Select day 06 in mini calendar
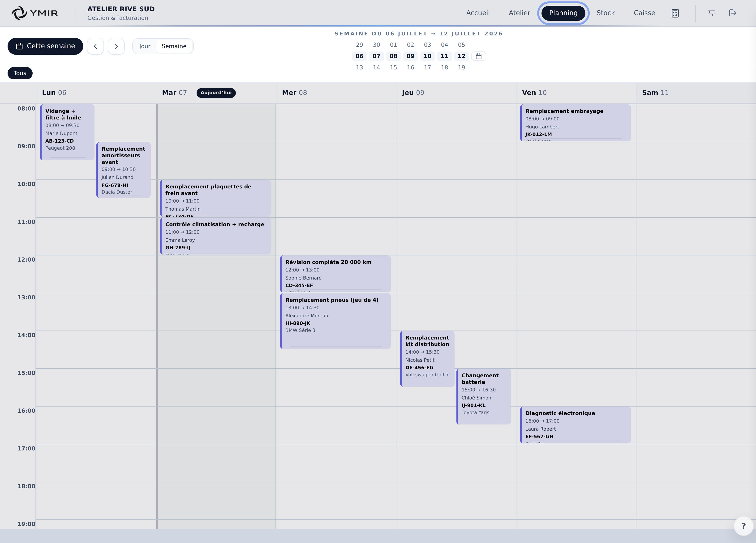Viewport: 756px width, 543px height. pyautogui.click(x=359, y=56)
